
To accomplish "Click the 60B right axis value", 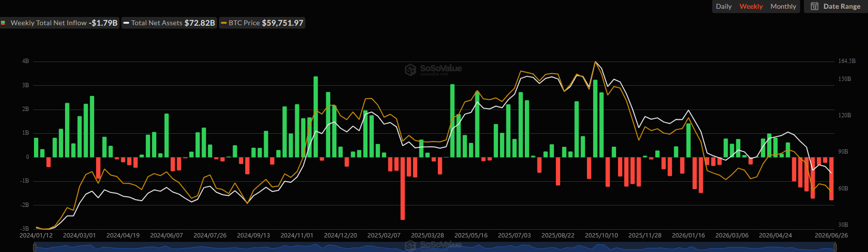I will [x=843, y=189].
